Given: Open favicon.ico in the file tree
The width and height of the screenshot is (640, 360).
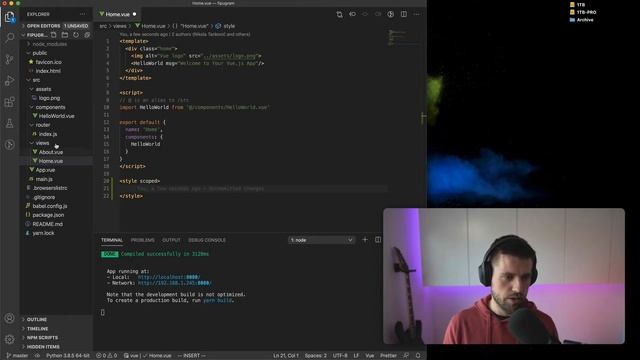Looking at the screenshot, I should 57,62.
